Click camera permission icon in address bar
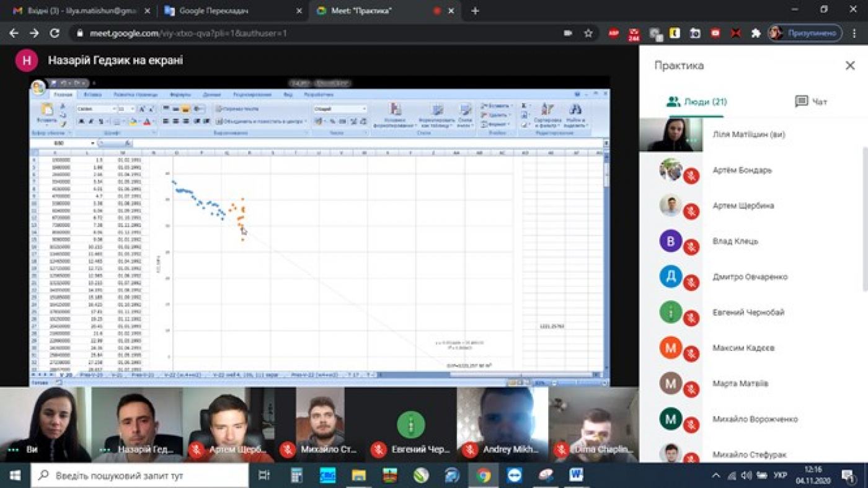 [x=567, y=33]
